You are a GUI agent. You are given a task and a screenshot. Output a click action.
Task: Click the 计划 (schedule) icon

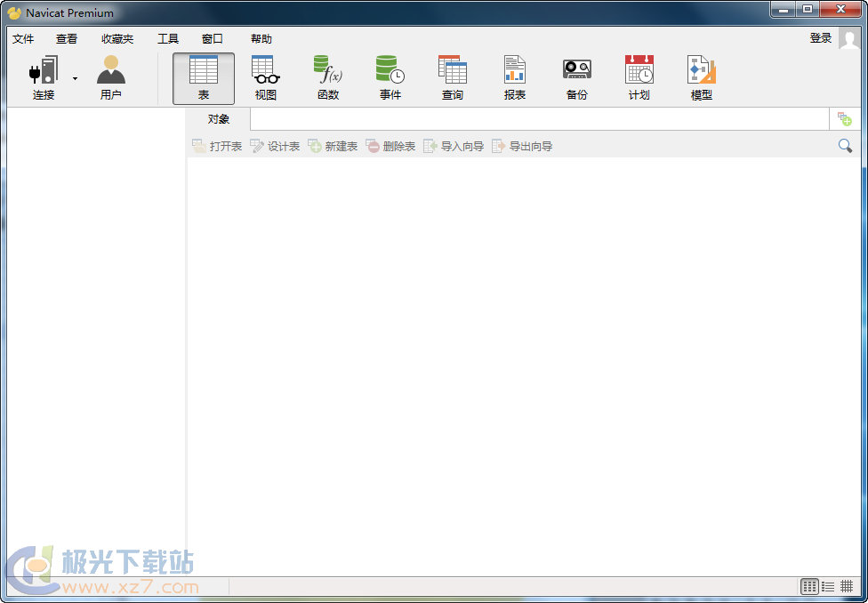(639, 76)
